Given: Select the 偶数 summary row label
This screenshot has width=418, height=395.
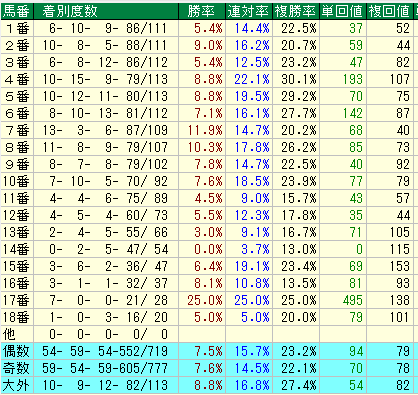Looking at the screenshot, I should 17,351.
